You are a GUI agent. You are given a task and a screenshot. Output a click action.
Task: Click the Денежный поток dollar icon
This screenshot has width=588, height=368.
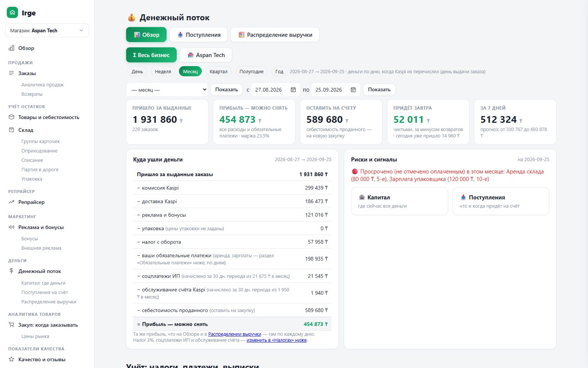pyautogui.click(x=12, y=271)
